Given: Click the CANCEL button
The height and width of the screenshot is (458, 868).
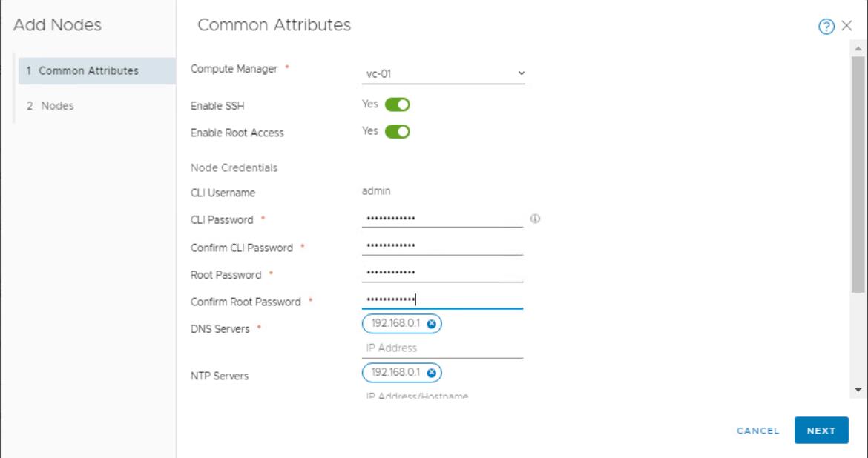Looking at the screenshot, I should 758,431.
